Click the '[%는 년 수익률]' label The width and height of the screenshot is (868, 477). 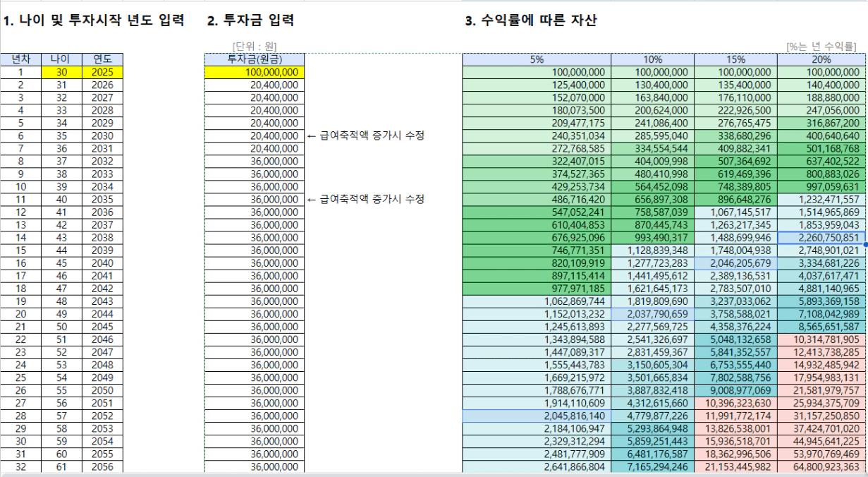[x=821, y=47]
